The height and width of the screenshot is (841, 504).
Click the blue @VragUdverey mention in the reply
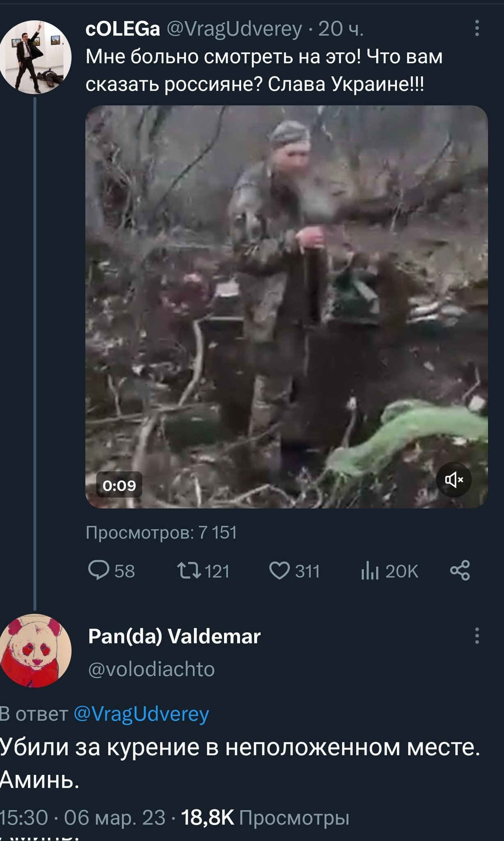(x=141, y=714)
